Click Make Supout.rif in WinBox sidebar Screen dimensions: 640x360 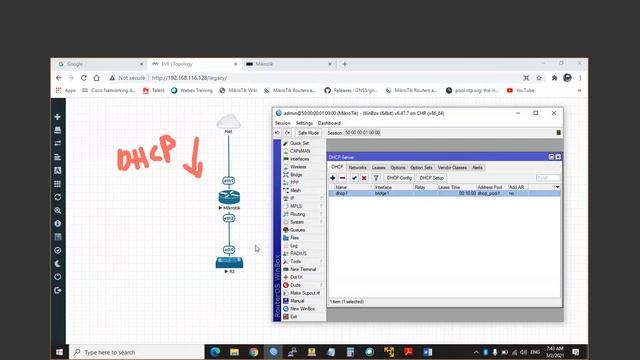[x=304, y=293]
